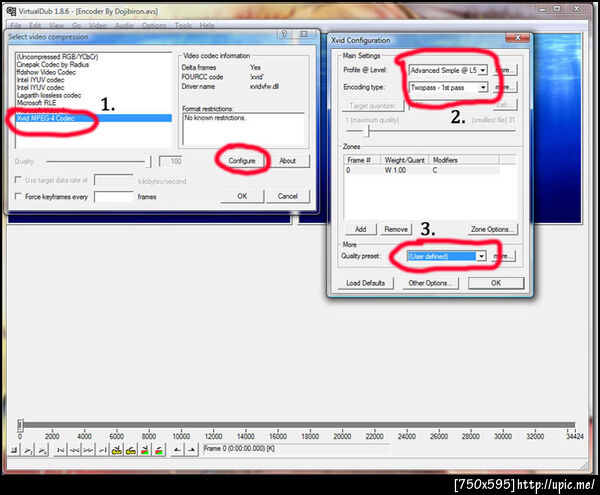The image size is (600, 495).
Task: Open the View menu
Action: point(56,25)
